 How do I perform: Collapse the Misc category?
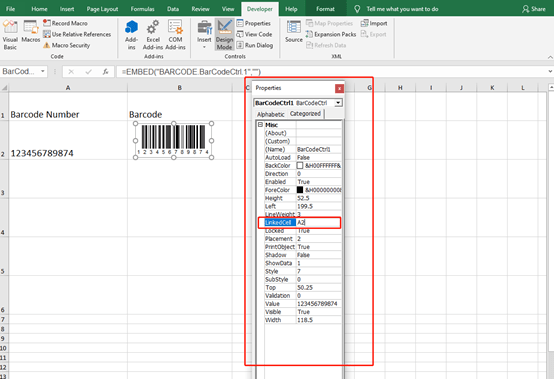[x=260, y=125]
